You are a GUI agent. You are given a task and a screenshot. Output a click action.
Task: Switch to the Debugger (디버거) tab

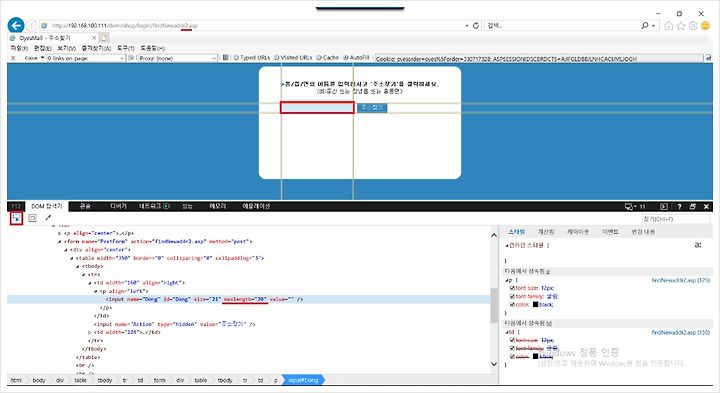tap(118, 206)
